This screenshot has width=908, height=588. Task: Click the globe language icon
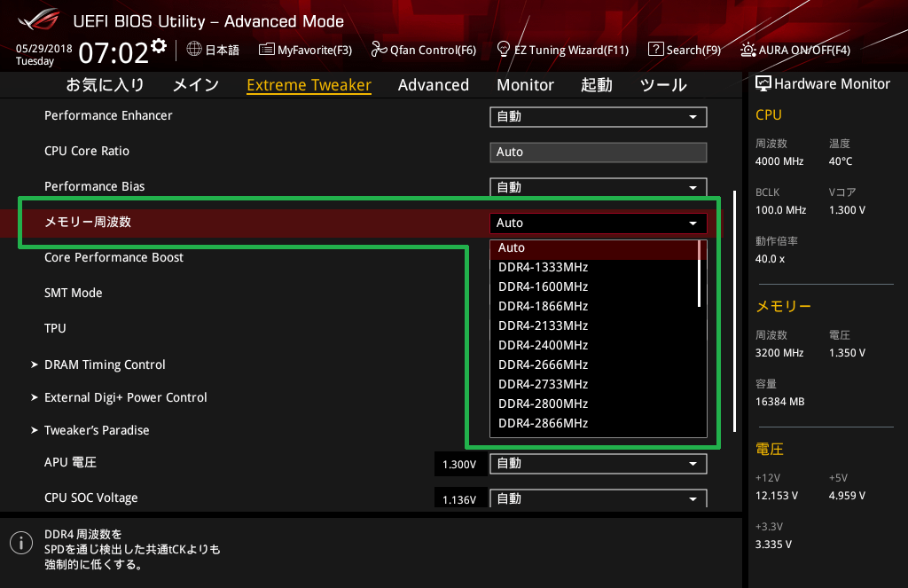point(194,49)
